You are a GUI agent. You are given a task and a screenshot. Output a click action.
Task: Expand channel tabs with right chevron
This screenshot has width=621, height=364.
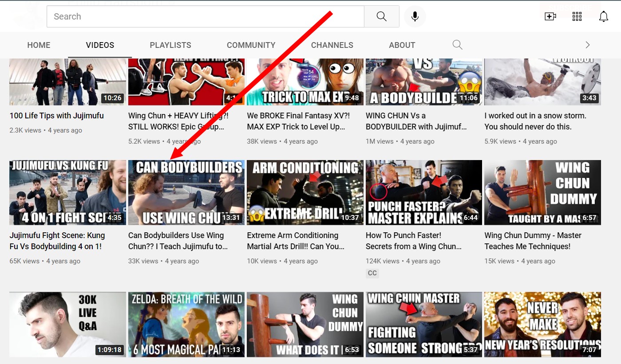pyautogui.click(x=588, y=45)
